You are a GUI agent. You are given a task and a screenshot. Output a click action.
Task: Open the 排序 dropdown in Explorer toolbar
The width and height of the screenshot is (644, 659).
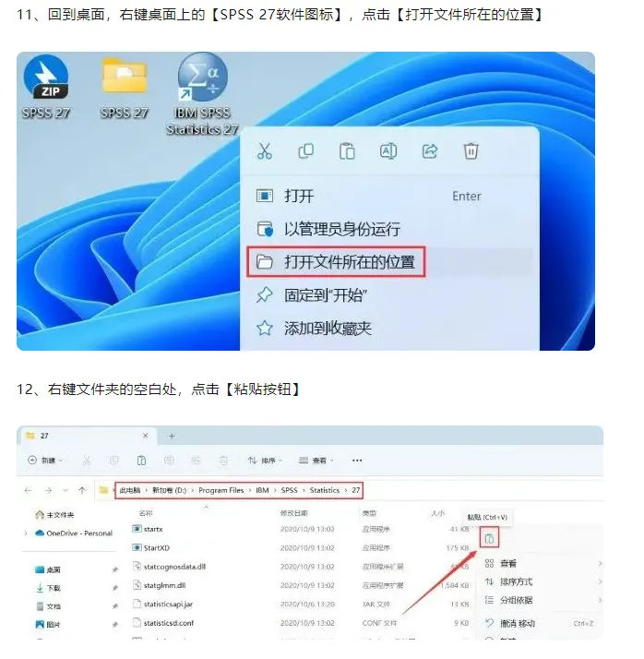click(265, 461)
